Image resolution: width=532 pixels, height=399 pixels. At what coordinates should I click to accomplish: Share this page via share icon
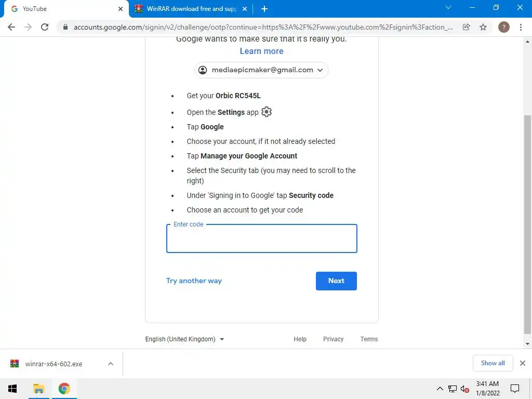click(x=467, y=27)
